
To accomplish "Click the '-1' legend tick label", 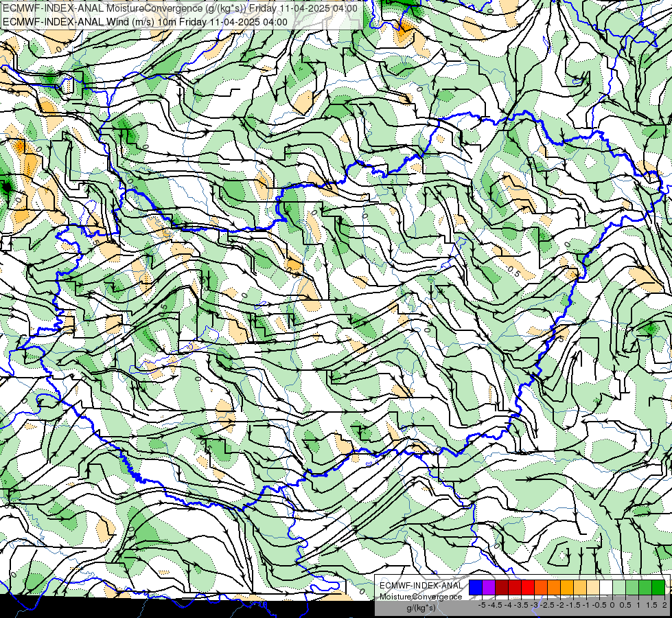I will point(586,605).
